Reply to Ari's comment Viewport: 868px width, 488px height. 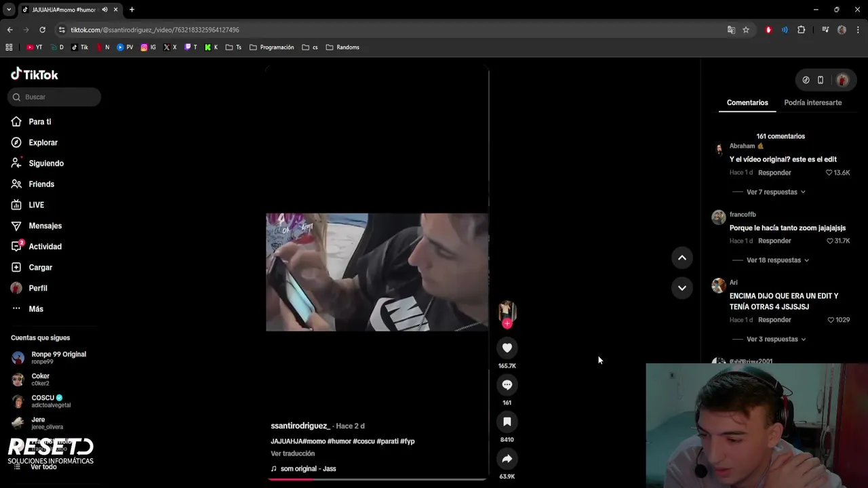[774, 320]
